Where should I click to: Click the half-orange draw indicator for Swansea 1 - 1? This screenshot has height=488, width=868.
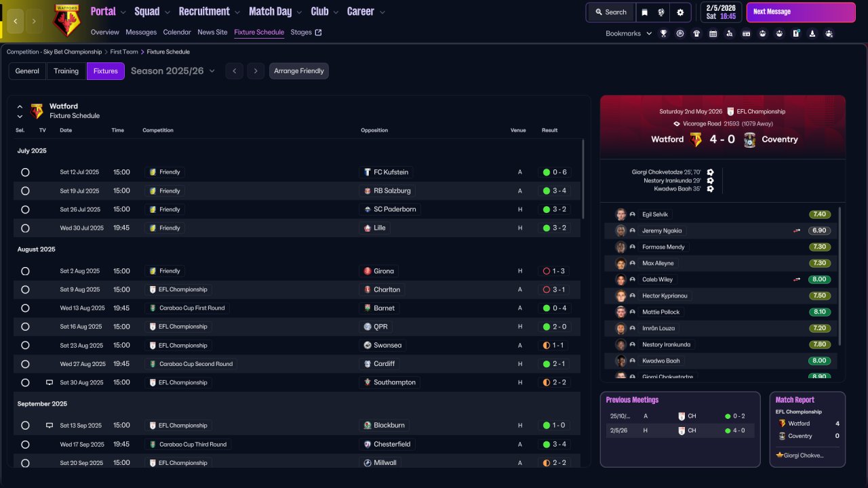[x=547, y=345]
